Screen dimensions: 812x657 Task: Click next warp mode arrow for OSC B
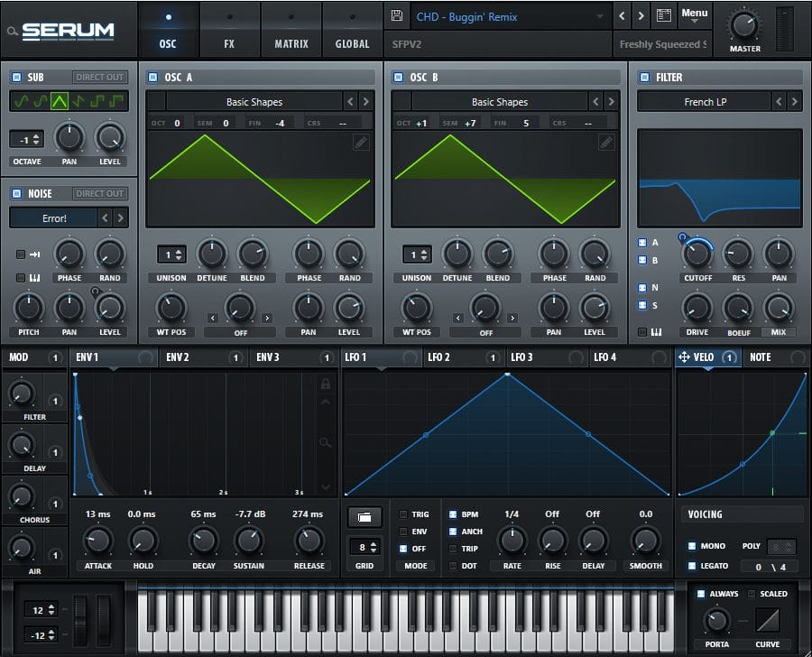[x=512, y=318]
